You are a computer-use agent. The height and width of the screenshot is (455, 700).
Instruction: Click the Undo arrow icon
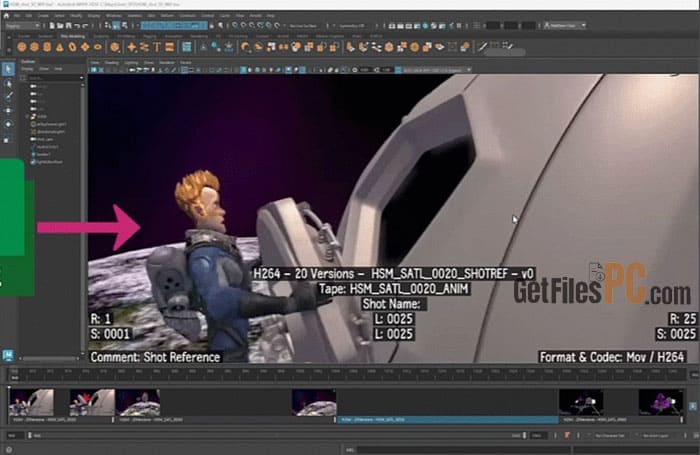77,26
